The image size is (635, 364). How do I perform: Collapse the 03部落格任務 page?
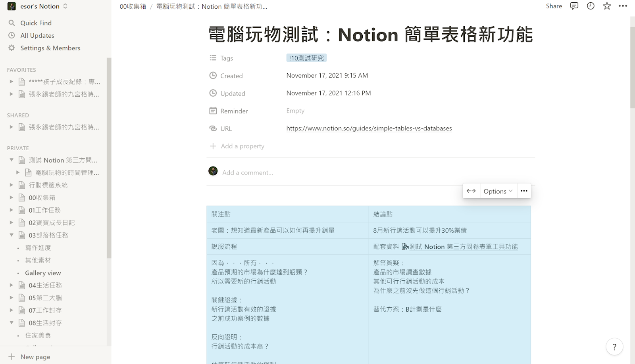coord(12,235)
